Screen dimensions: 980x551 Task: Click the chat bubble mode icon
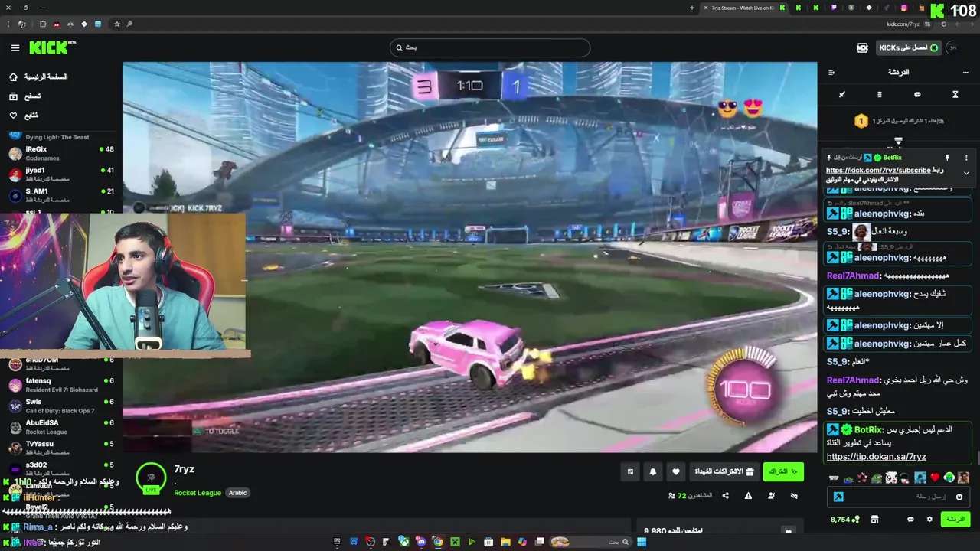[917, 95]
